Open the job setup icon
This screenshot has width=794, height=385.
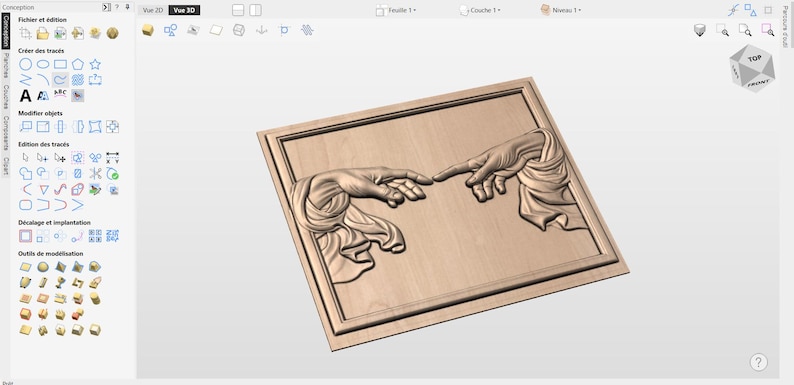coord(25,33)
